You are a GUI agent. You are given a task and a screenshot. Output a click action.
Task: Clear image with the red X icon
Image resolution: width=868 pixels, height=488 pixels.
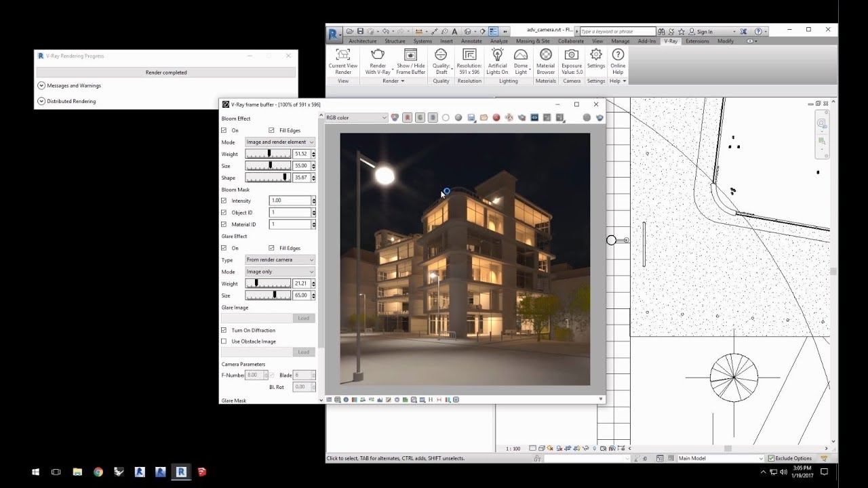[496, 117]
